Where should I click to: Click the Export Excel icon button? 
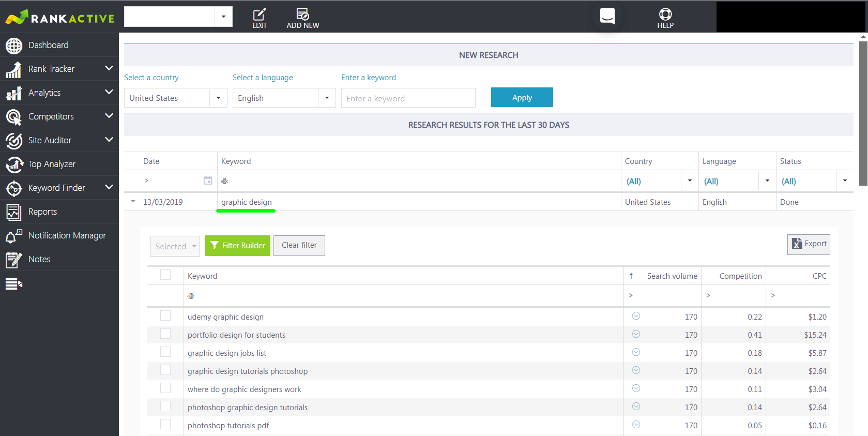click(809, 244)
